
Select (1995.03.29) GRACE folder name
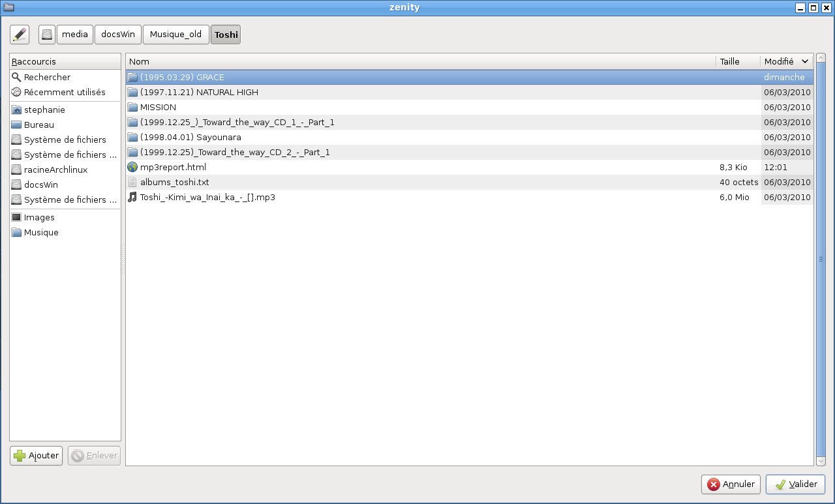182,77
